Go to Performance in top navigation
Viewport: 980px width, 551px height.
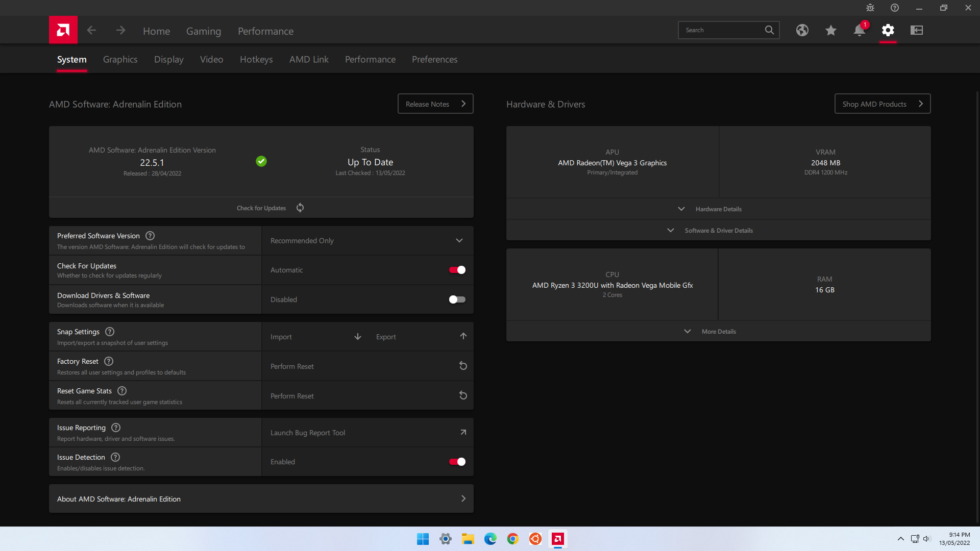coord(265,31)
